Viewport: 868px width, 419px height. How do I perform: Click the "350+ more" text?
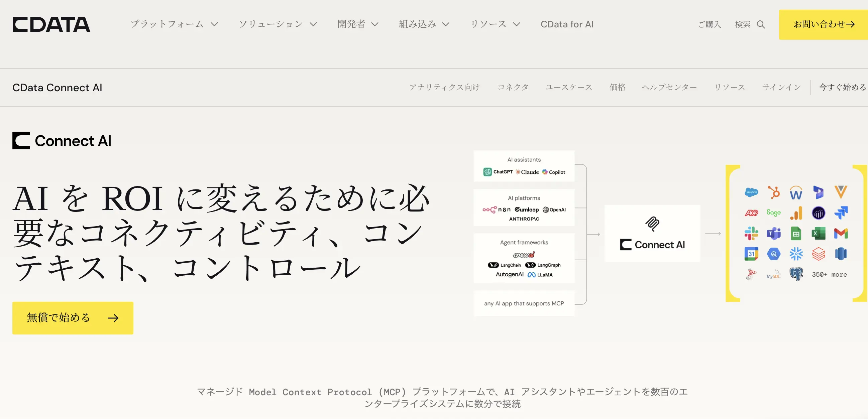(829, 275)
